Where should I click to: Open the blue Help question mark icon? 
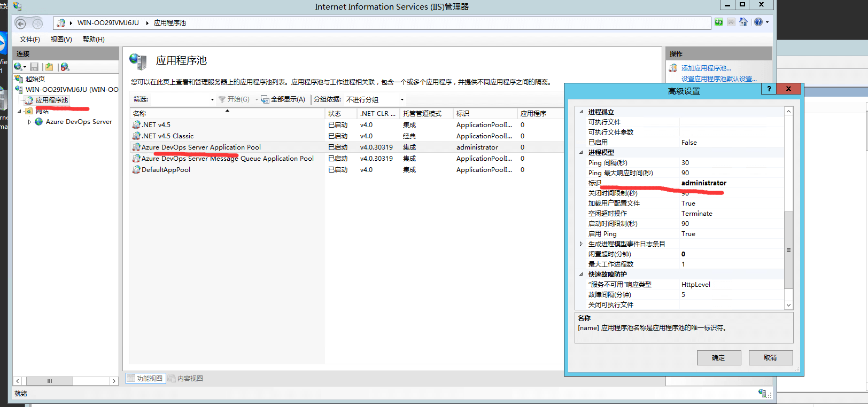758,22
